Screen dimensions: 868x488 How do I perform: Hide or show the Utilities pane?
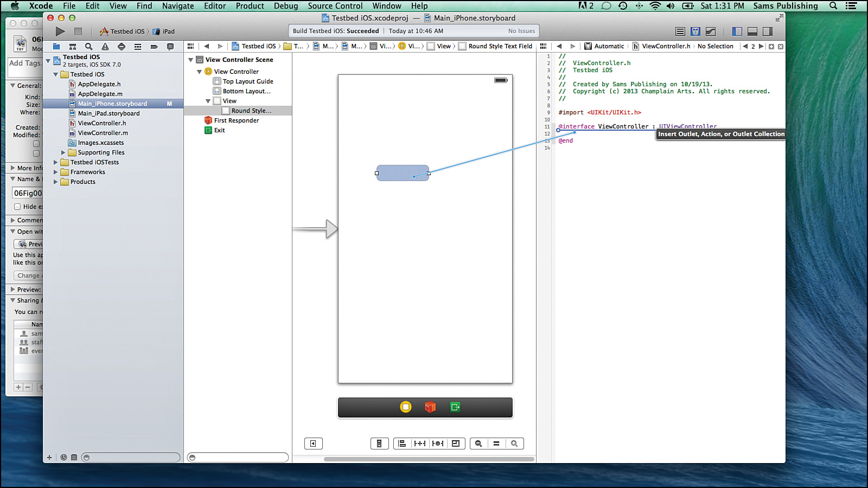coord(768,31)
